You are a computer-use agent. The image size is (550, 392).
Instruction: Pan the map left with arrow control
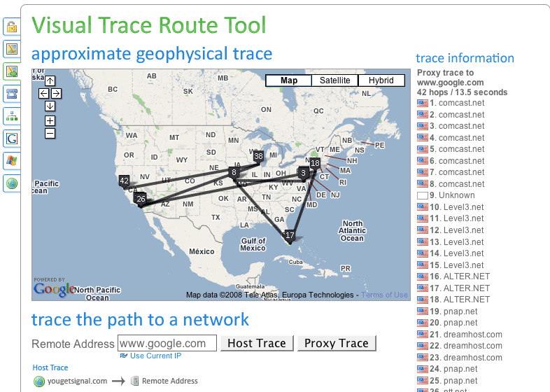[x=43, y=93]
